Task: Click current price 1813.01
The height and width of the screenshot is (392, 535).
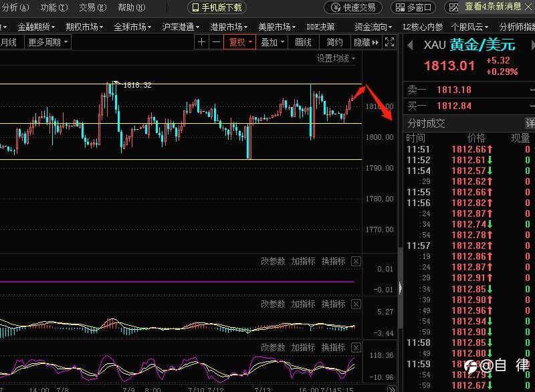Action: 449,66
